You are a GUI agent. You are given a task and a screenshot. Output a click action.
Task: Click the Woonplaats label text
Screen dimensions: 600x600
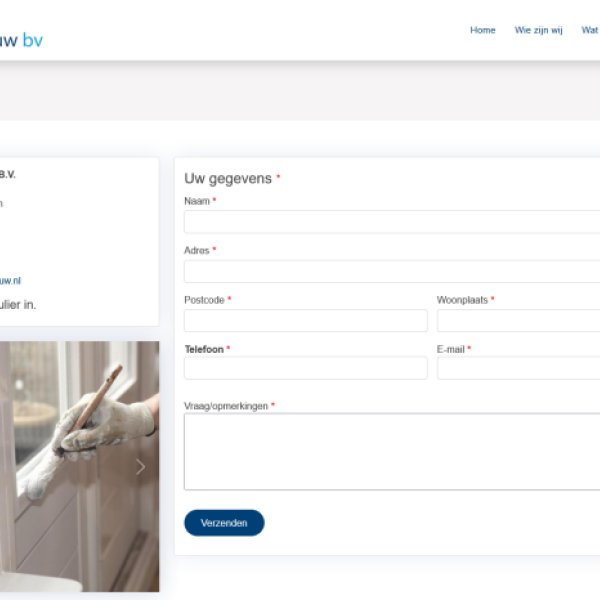pyautogui.click(x=462, y=300)
